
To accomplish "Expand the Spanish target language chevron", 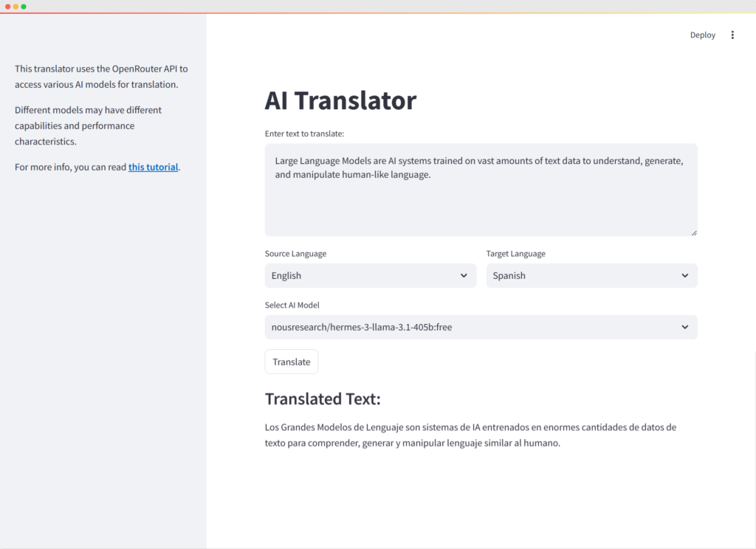I will [x=686, y=275].
